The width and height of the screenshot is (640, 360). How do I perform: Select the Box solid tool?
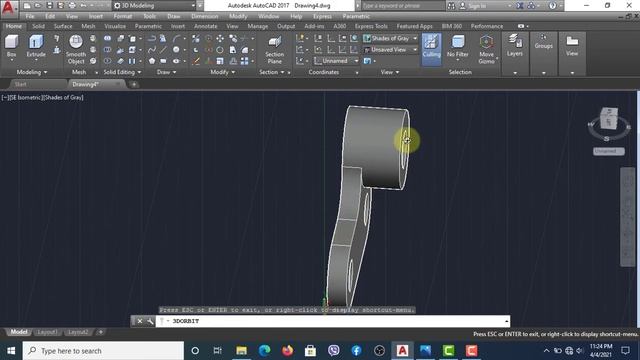click(x=11, y=46)
